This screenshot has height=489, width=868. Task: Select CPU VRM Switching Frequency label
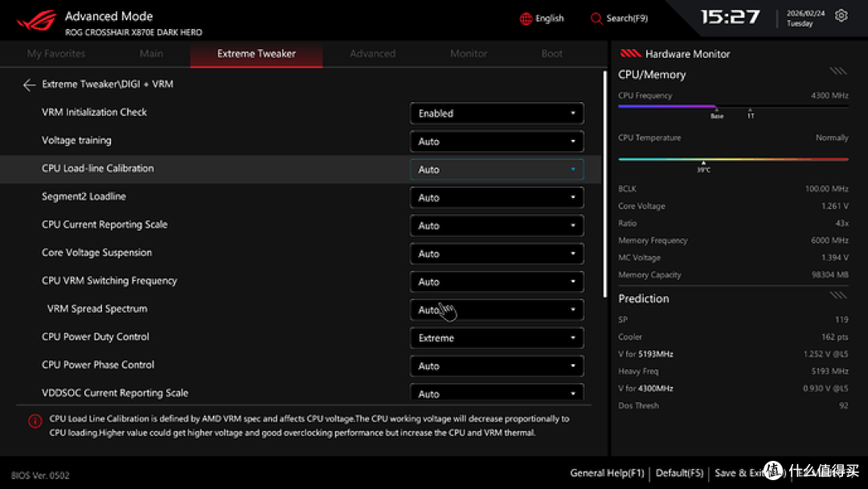click(x=109, y=280)
